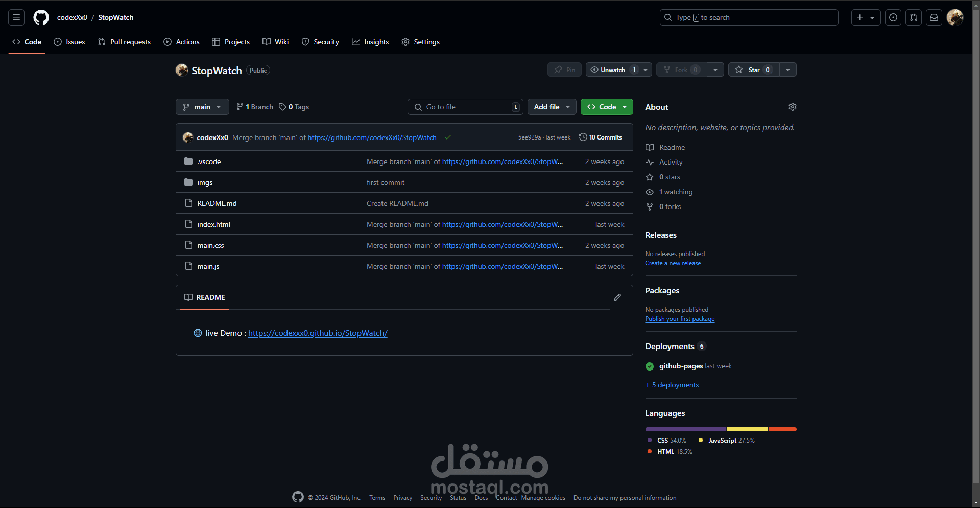
Task: Open the issues shortcut icon in header
Action: pyautogui.click(x=893, y=17)
